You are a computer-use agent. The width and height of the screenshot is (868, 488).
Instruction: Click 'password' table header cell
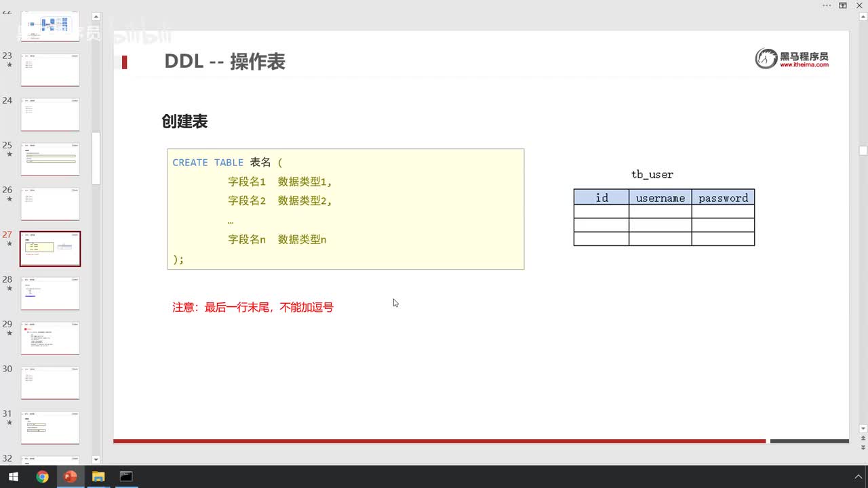(x=724, y=197)
